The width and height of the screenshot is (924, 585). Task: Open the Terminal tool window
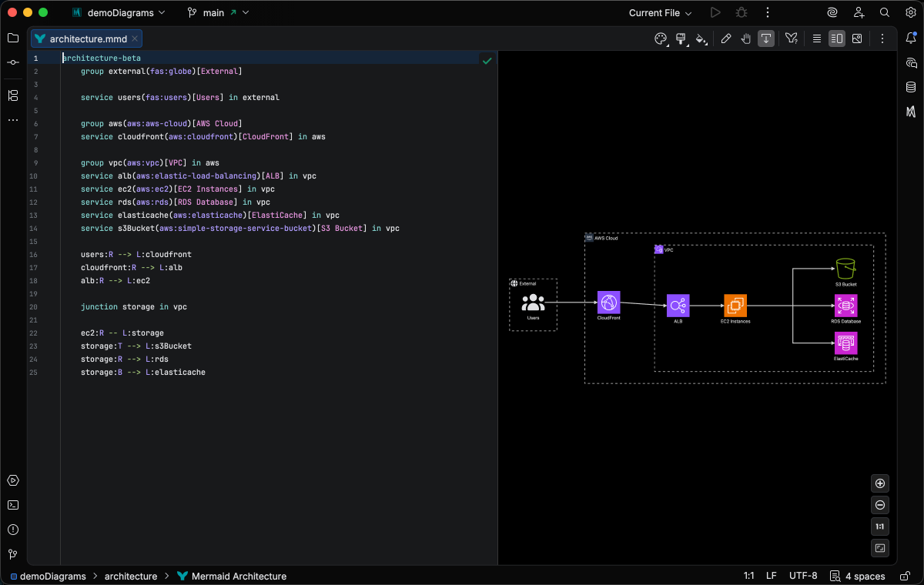[13, 505]
